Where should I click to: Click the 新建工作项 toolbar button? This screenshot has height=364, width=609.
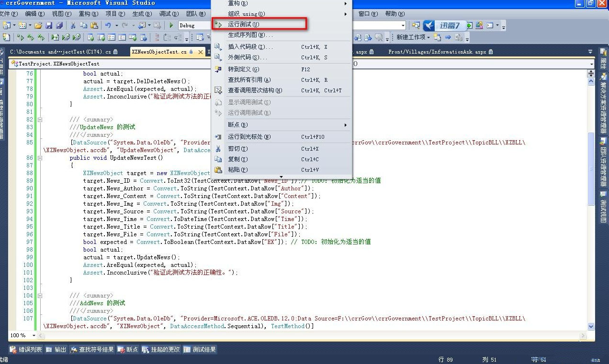click(x=412, y=37)
